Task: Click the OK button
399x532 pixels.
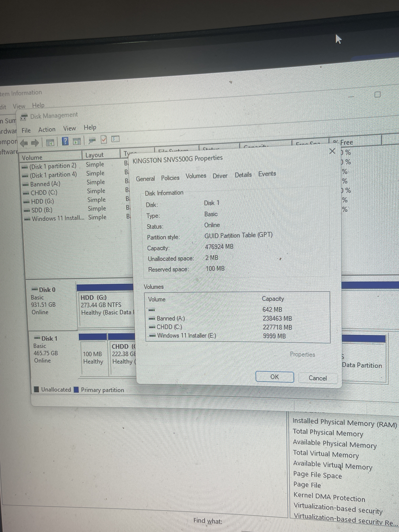Action: click(275, 377)
